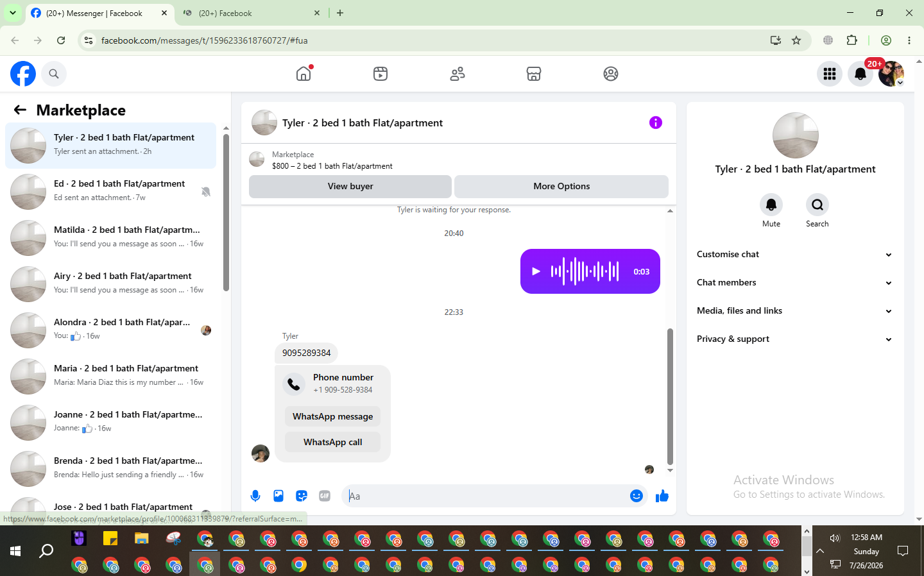
Task: Click the Marketplace listing thumbnail at $800
Action: (257, 160)
